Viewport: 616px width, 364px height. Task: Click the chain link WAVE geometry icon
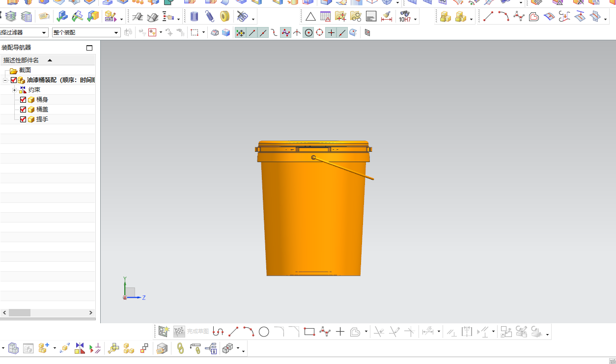[x=180, y=348]
